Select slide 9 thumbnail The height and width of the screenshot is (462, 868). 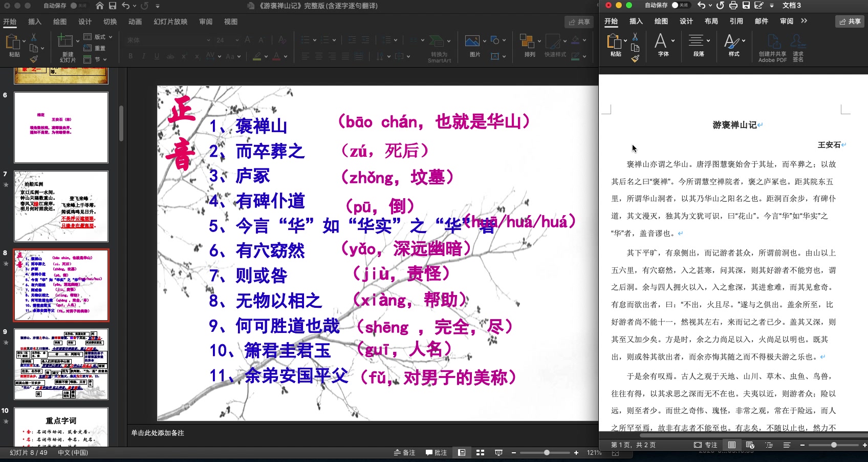pyautogui.click(x=61, y=364)
